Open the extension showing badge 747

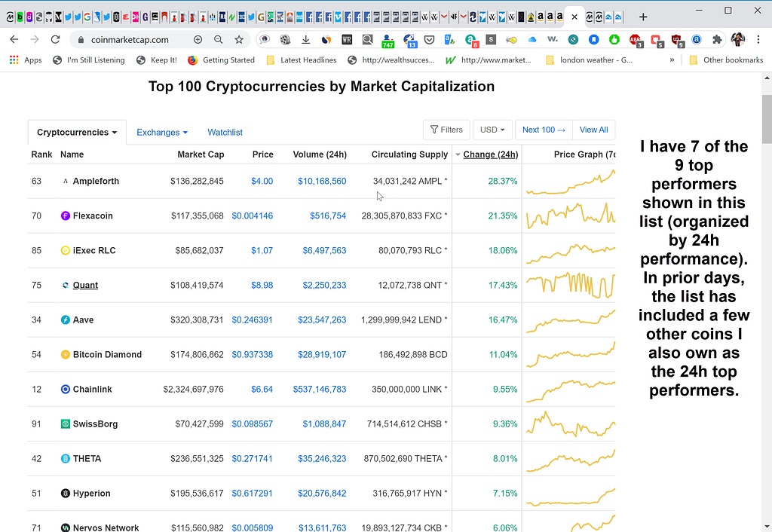click(x=388, y=41)
